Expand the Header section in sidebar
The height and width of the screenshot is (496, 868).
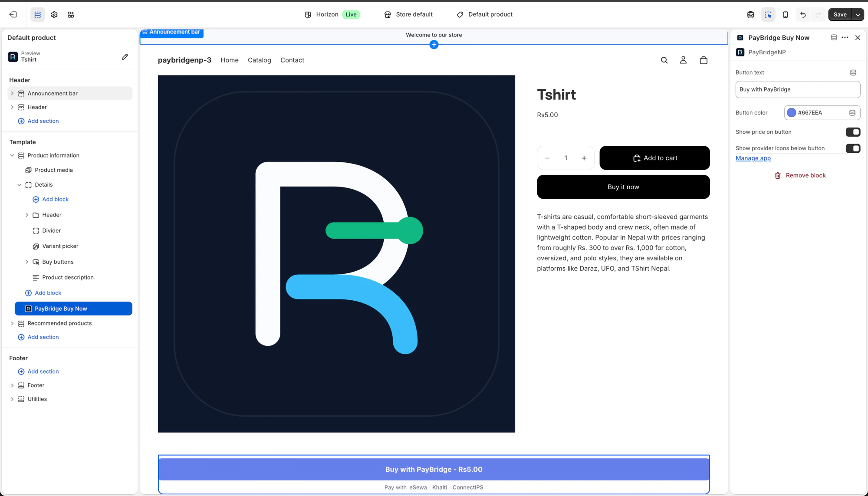12,107
